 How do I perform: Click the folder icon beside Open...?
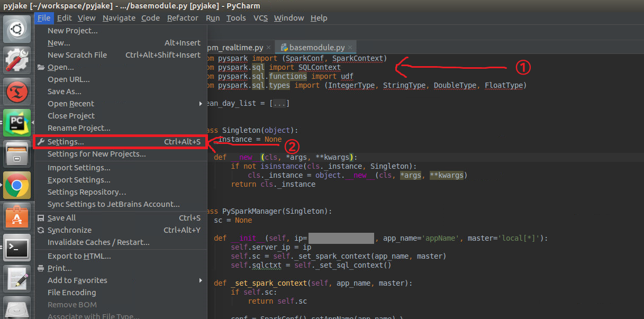tap(41, 67)
